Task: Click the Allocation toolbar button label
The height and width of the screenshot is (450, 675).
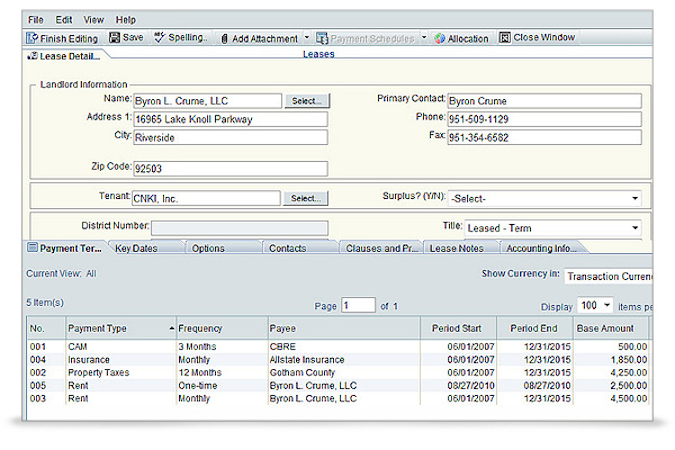Action: (x=468, y=39)
